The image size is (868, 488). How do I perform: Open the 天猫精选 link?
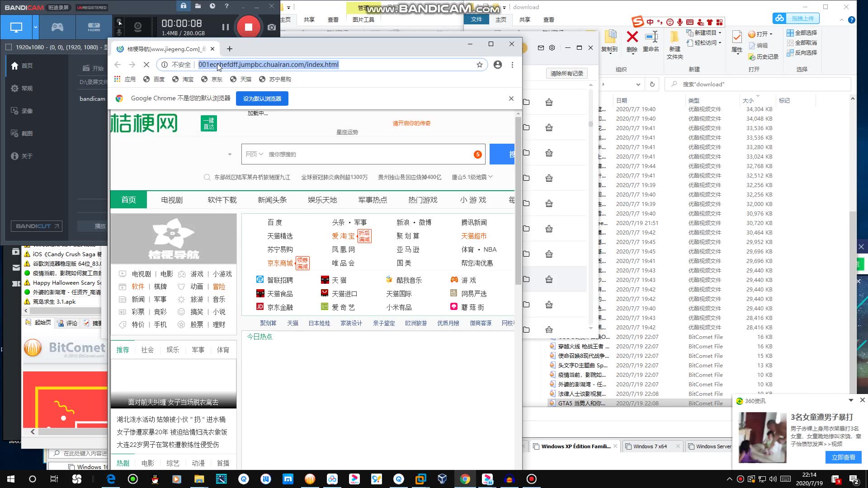[280, 236]
